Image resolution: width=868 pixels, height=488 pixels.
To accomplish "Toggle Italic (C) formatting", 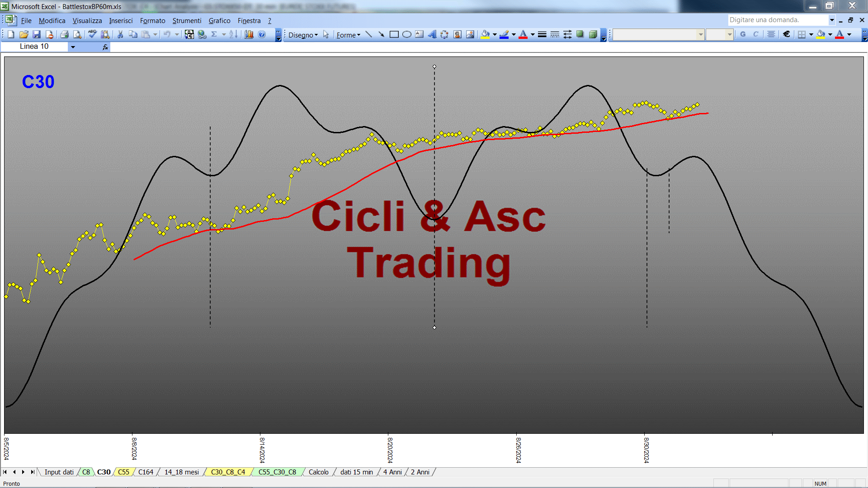I will (755, 34).
